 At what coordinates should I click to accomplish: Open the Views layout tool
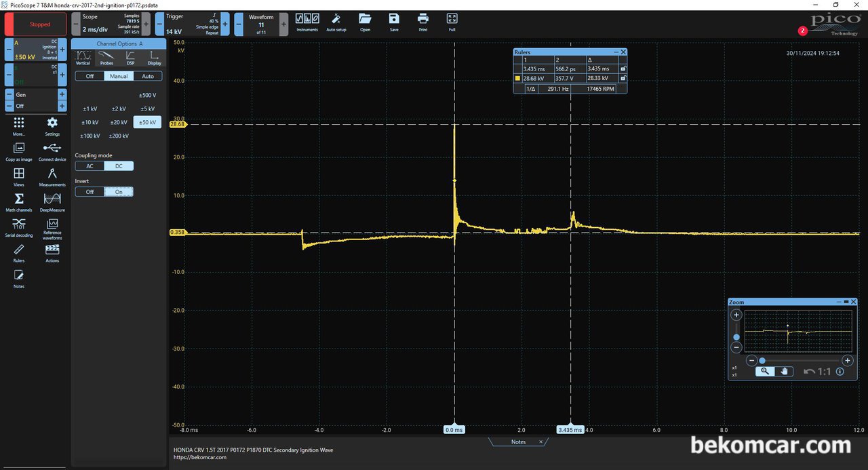[19, 176]
